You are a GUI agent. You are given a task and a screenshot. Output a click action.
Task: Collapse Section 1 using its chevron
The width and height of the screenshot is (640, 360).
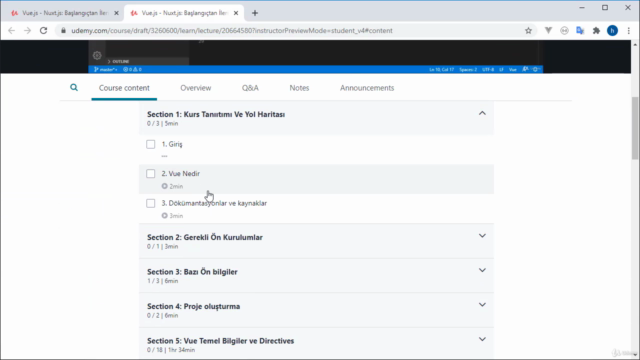point(482,113)
